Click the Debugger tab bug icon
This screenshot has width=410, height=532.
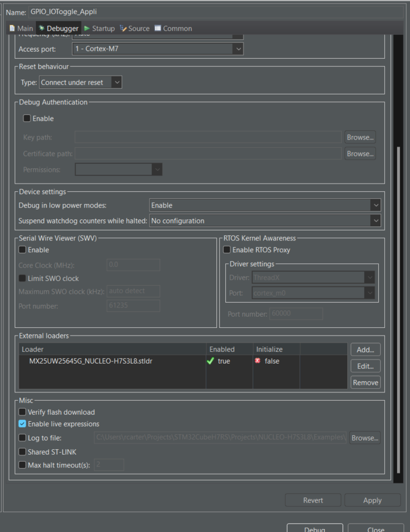[x=42, y=28]
